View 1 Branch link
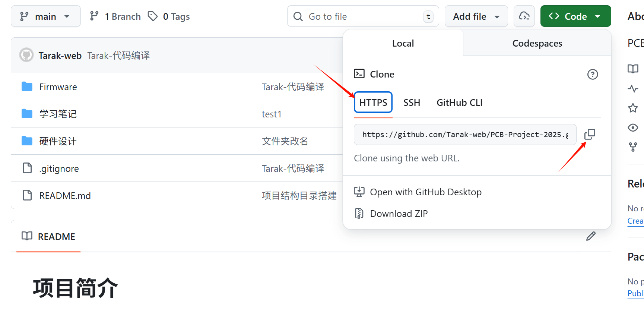The height and width of the screenshot is (309, 644). click(x=115, y=16)
